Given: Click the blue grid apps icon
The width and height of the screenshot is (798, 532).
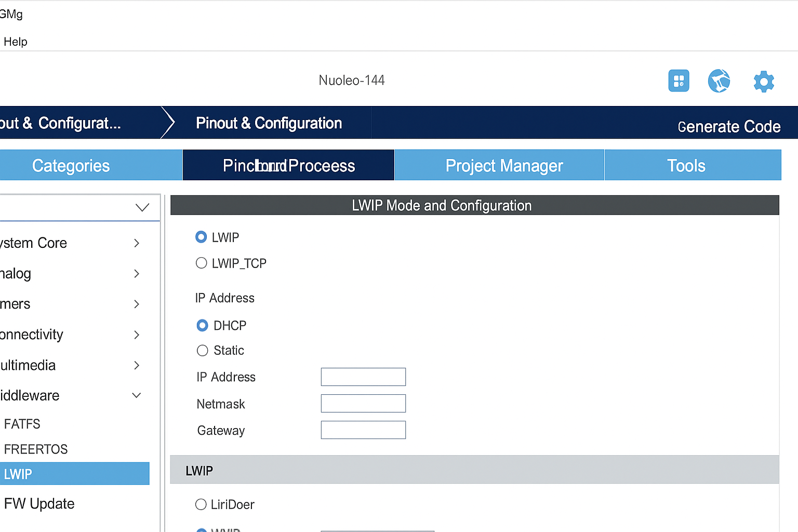Looking at the screenshot, I should tap(679, 81).
